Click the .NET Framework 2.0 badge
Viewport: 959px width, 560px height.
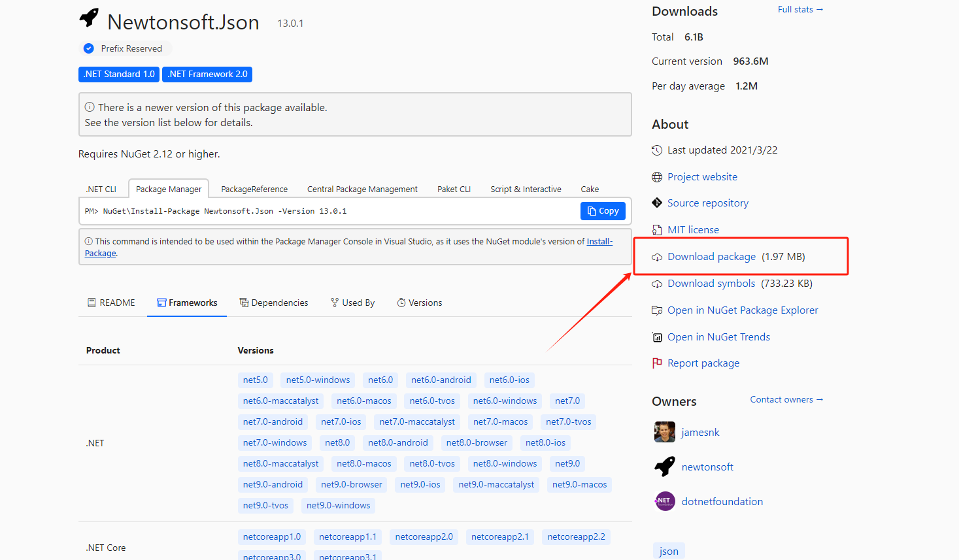click(x=207, y=74)
